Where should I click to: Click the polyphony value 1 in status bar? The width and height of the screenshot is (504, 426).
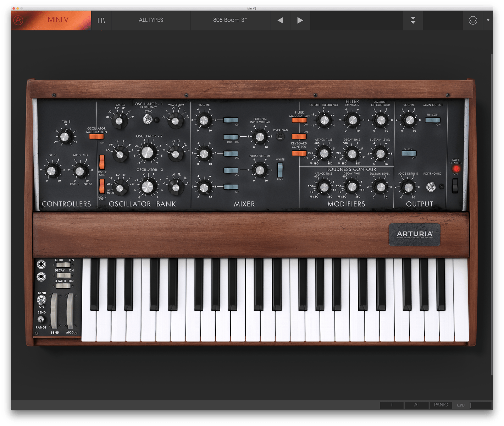click(392, 405)
